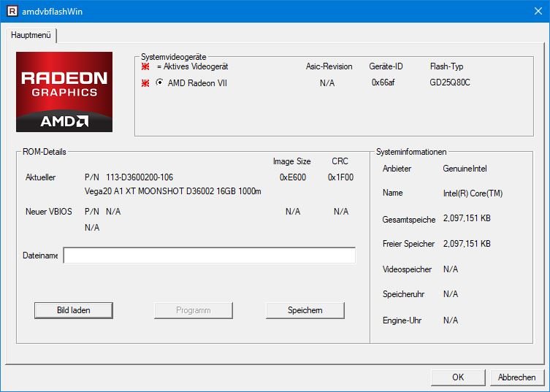Confirm with the OK button

tap(458, 377)
